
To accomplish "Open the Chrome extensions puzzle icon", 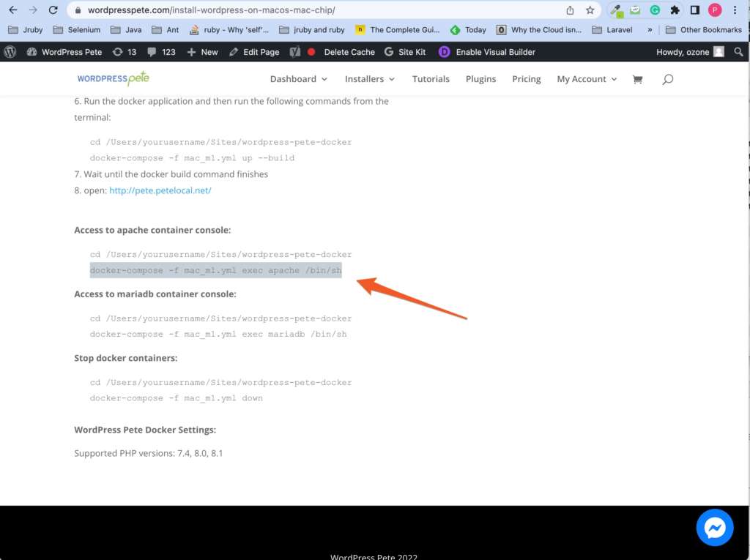I will coord(675,10).
